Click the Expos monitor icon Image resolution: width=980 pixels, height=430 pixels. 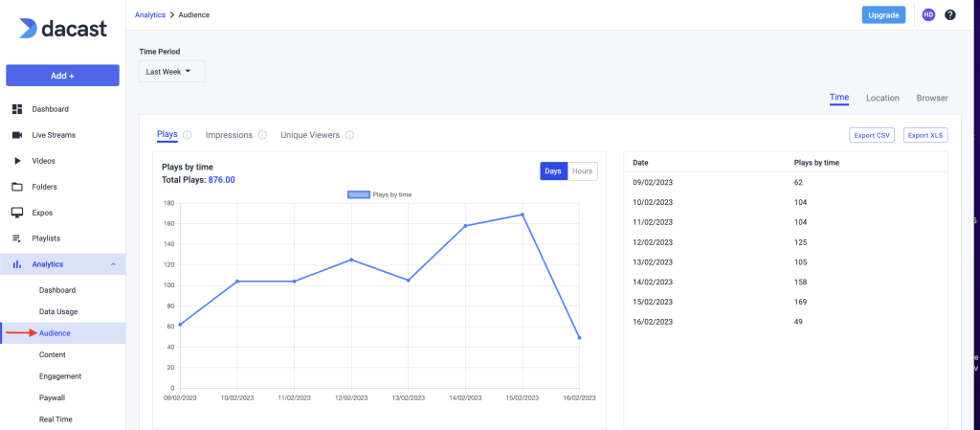click(x=17, y=213)
